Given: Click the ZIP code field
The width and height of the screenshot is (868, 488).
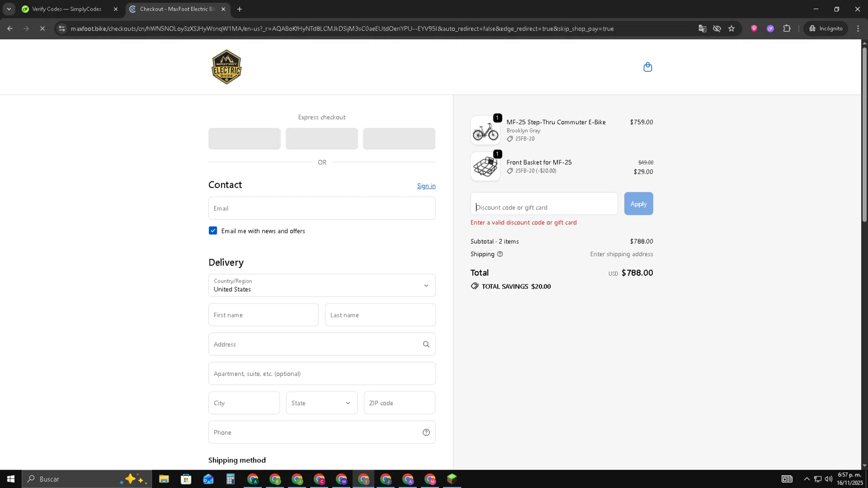Looking at the screenshot, I should click(399, 403).
